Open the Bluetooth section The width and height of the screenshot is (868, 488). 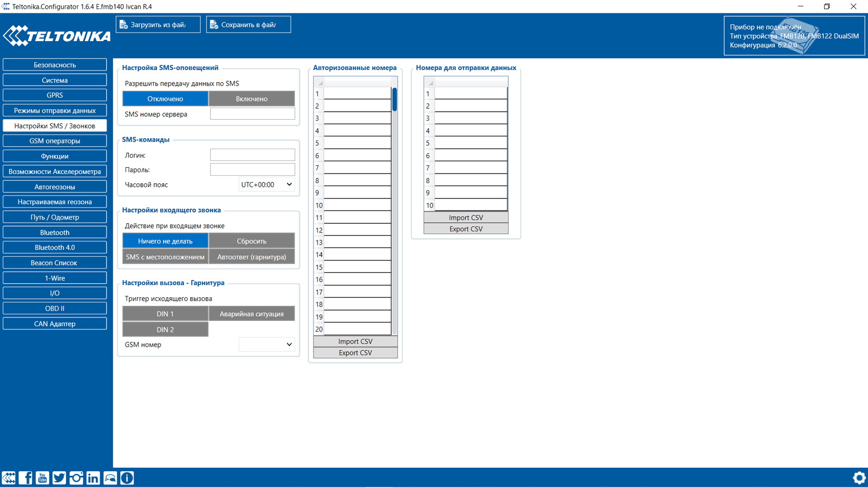[x=54, y=232]
